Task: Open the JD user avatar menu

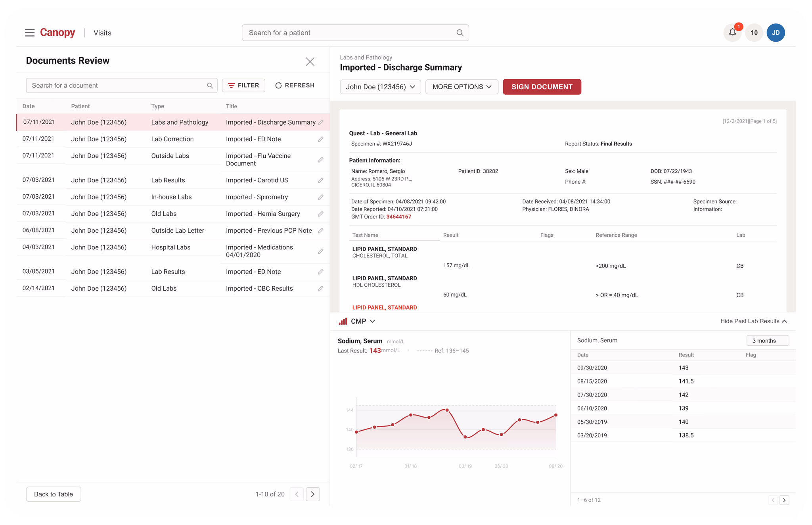Action: [x=776, y=33]
